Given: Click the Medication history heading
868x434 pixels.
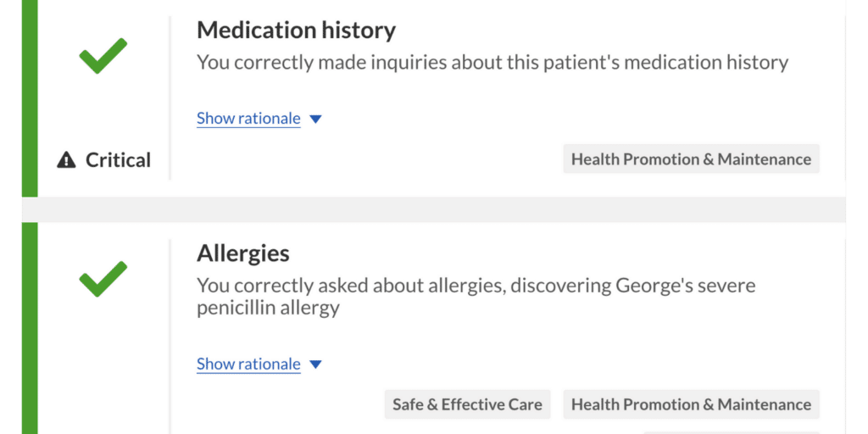Looking at the screenshot, I should coord(296,31).
